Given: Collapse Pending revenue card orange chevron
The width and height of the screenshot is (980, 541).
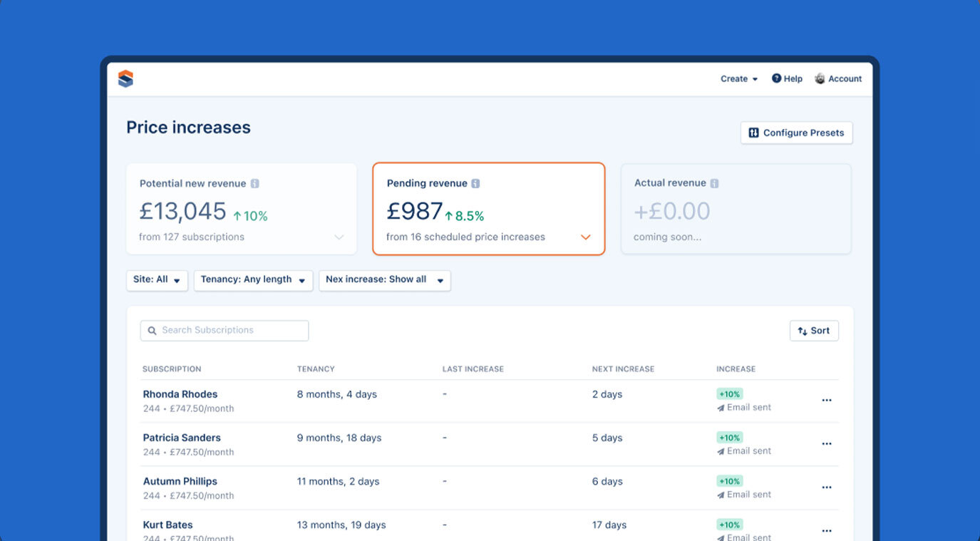Looking at the screenshot, I should click(586, 237).
